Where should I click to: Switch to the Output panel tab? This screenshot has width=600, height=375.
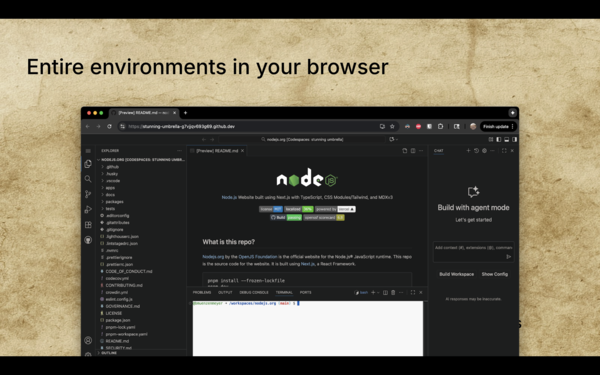pyautogui.click(x=225, y=292)
